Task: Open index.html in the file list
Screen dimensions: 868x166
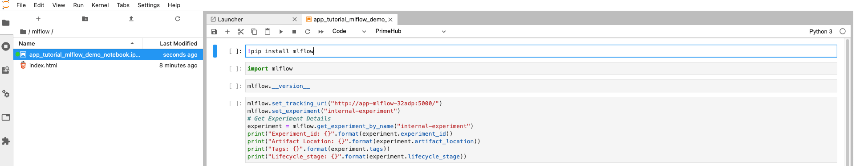Action: click(43, 65)
